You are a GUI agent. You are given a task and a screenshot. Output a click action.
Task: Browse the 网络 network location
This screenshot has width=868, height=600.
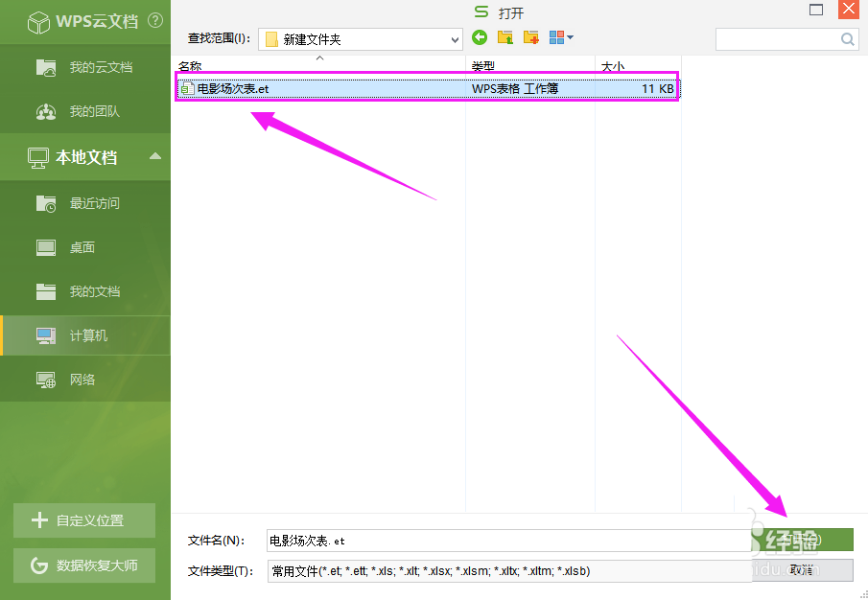coord(84,378)
